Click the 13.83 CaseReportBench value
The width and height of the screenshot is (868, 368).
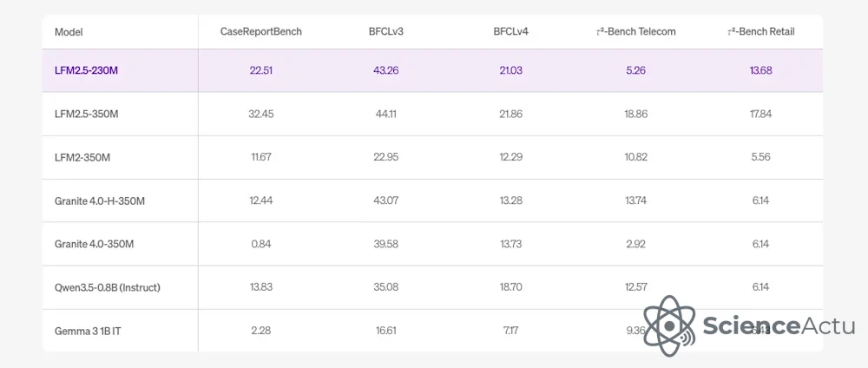point(261,287)
